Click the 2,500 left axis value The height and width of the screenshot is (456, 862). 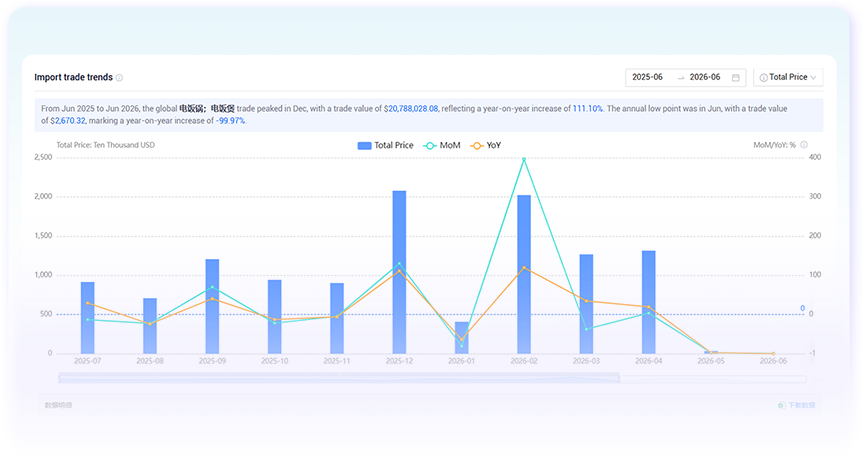coord(43,157)
